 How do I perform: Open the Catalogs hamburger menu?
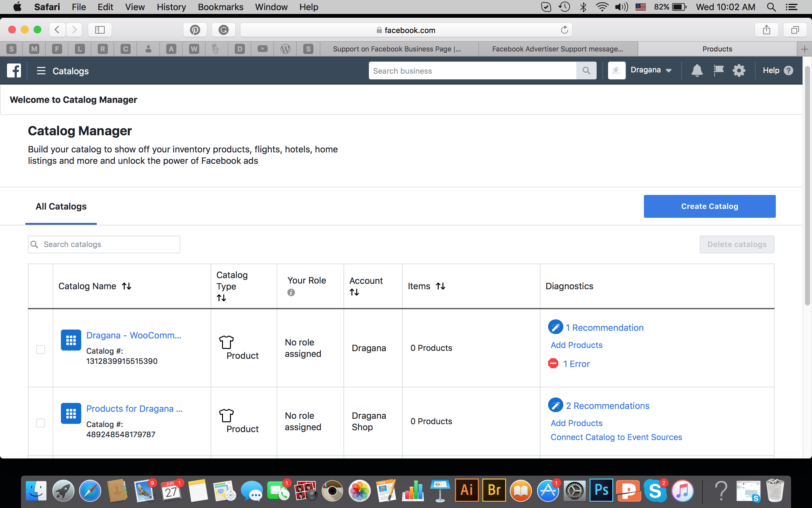[x=41, y=71]
